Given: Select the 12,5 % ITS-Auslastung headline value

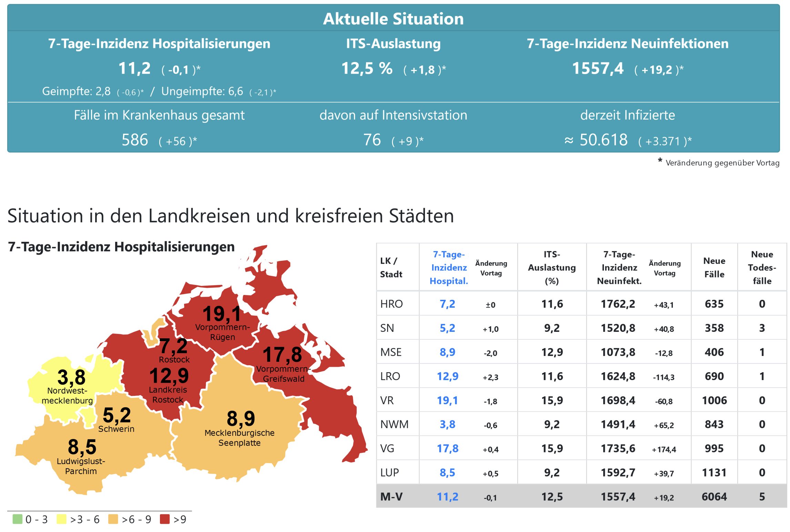Looking at the screenshot, I should (367, 68).
